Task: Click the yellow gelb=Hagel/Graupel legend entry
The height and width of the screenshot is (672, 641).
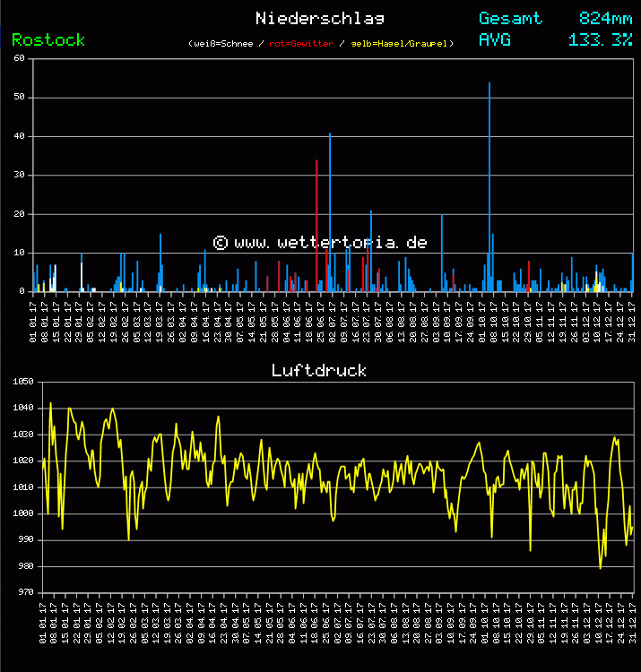Action: tap(401, 44)
